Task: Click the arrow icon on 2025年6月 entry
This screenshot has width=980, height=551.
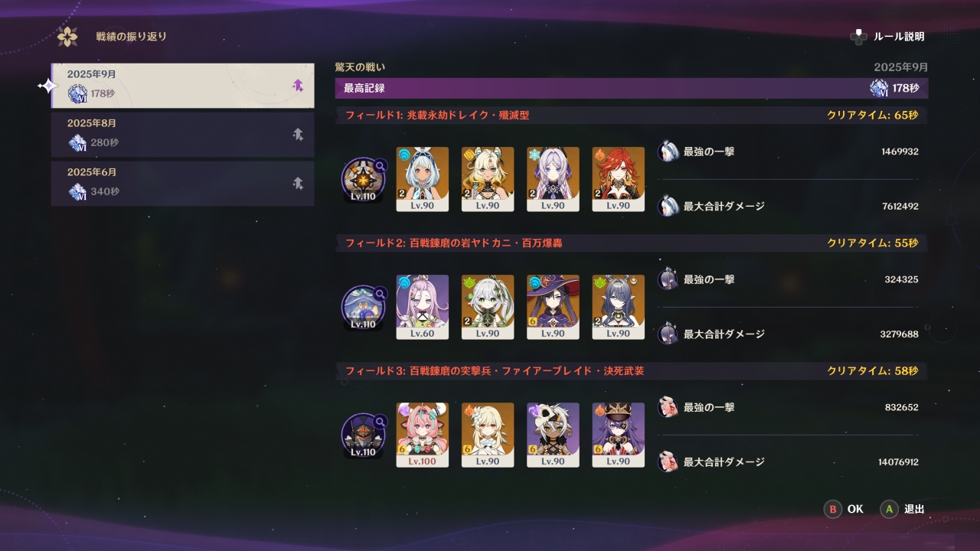Action: 298,183
